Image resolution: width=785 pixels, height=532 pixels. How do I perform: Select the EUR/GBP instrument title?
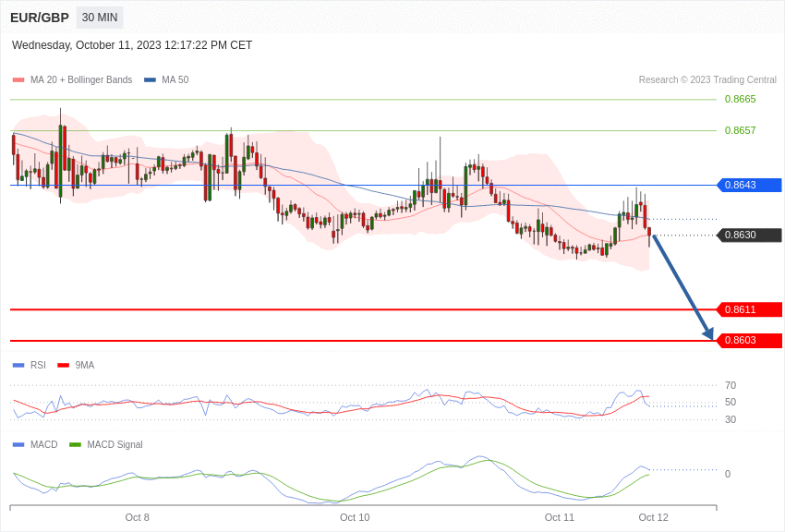(x=41, y=17)
